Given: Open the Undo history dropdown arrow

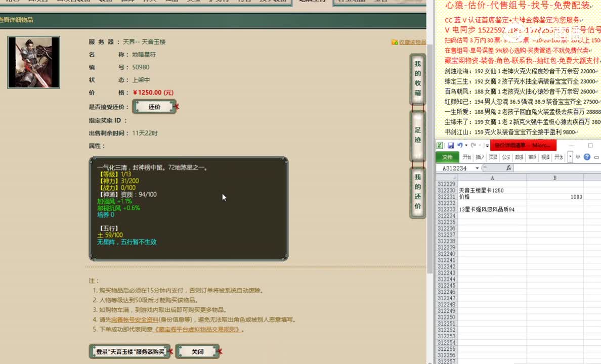Looking at the screenshot, I should [x=466, y=145].
